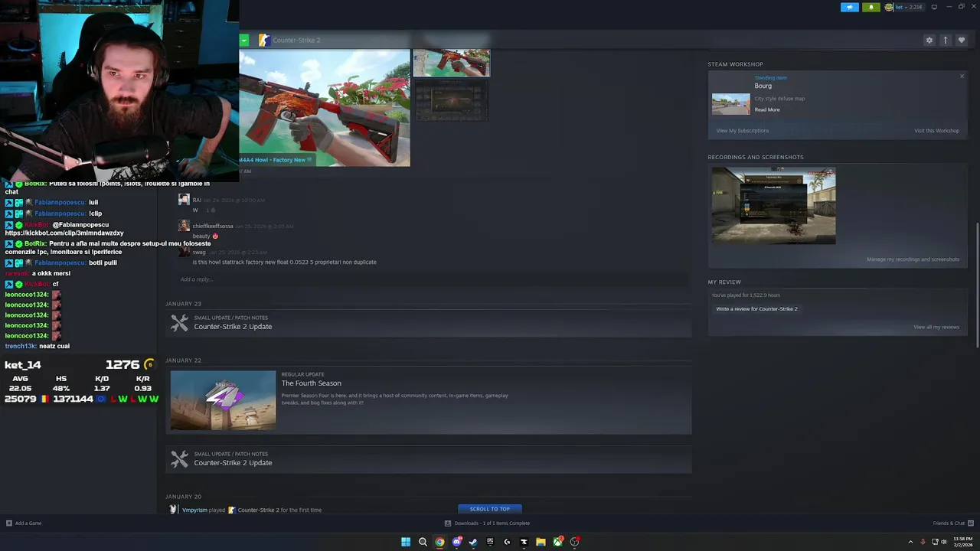980x551 pixels.
Task: Enter Big Picture mode icon
Action: [x=934, y=7]
